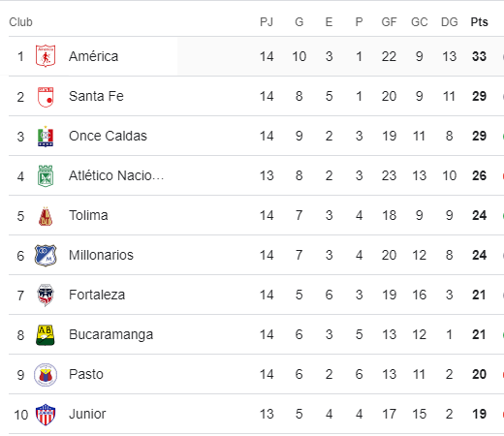Click the Millonarios team name

(101, 255)
